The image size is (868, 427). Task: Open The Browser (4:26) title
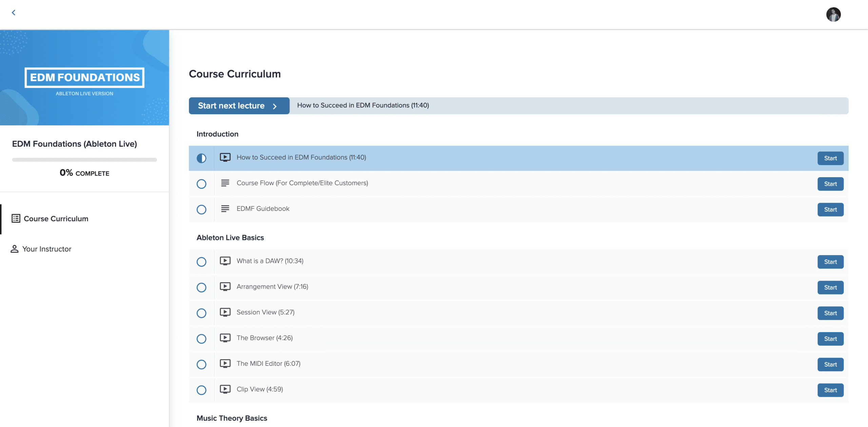pos(264,338)
